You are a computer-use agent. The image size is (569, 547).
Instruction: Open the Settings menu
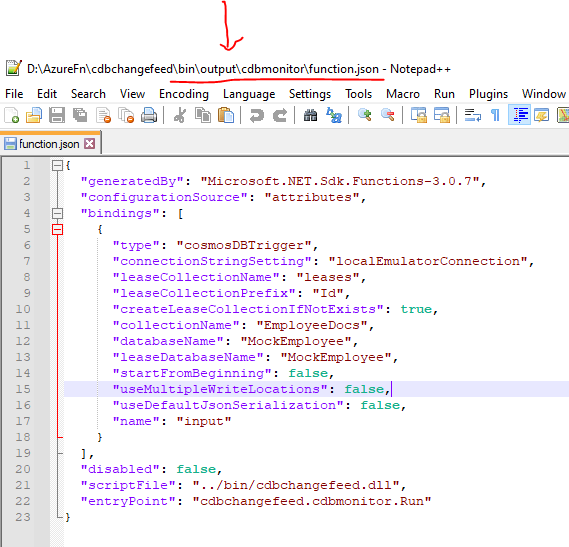click(x=310, y=94)
